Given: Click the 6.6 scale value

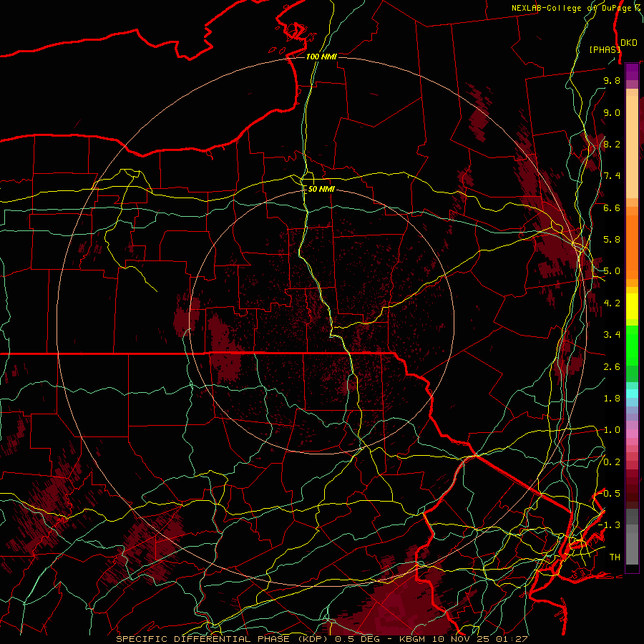Looking at the screenshot, I should click(x=612, y=208).
